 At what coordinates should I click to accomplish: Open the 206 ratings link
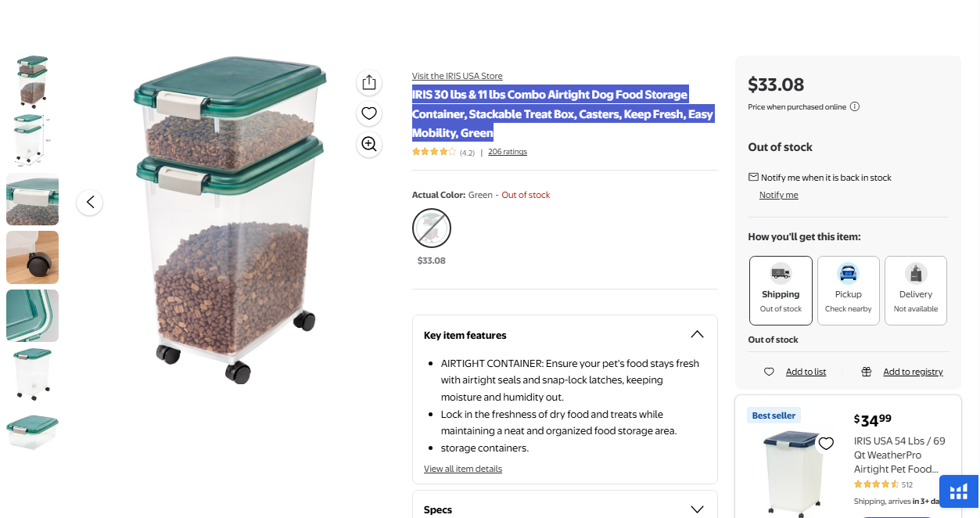508,152
